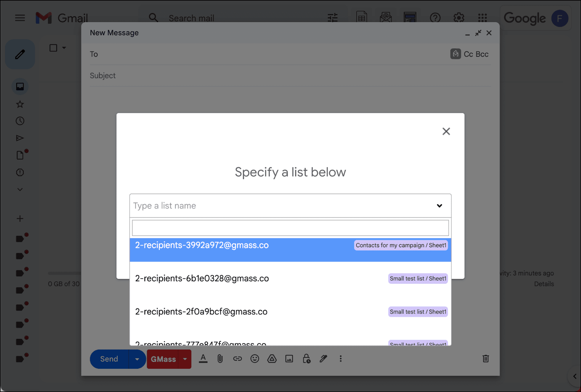This screenshot has height=392, width=581.
Task: Click the Subject field
Action: point(290,75)
